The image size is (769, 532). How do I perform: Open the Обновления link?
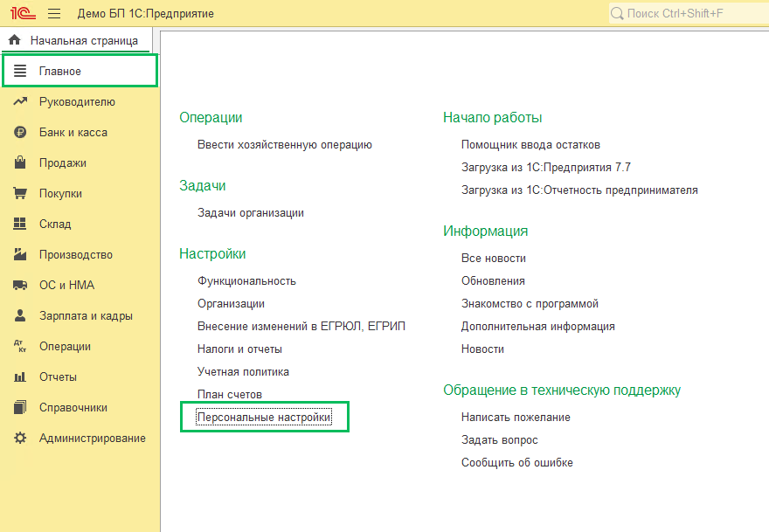pos(493,281)
